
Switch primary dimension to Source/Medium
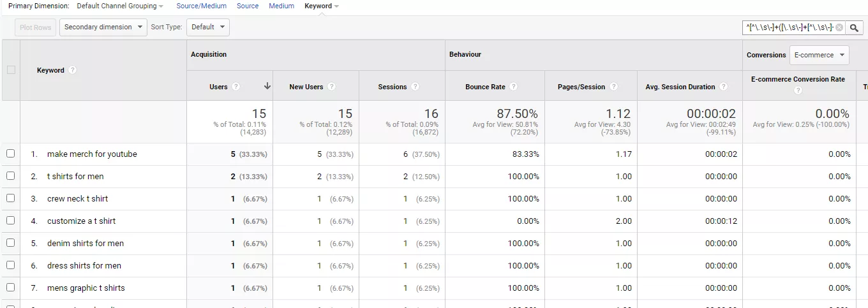tap(202, 6)
